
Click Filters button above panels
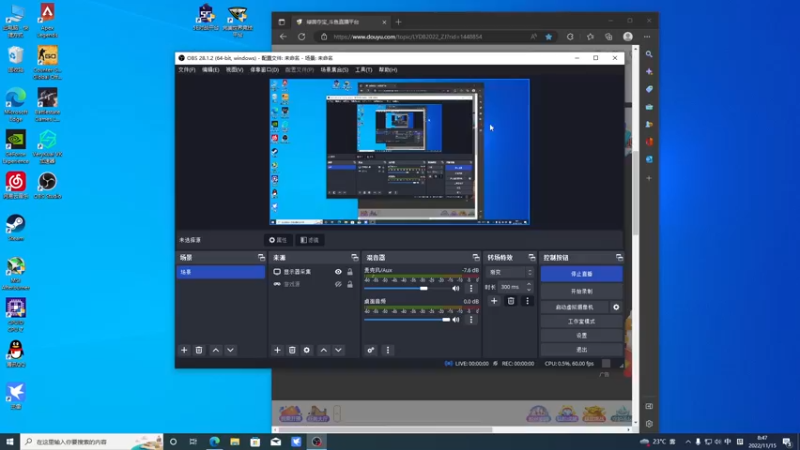point(310,240)
